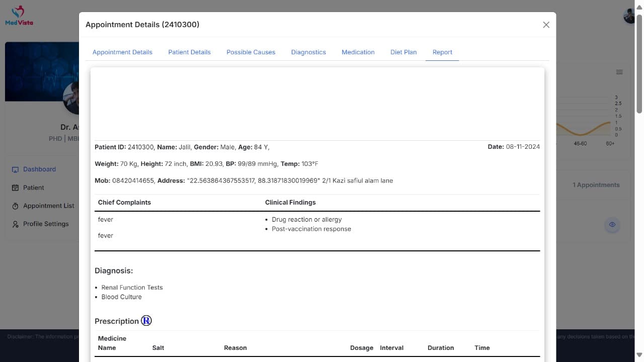Click the eye icon to view appointment
The width and height of the screenshot is (644, 362).
(612, 225)
